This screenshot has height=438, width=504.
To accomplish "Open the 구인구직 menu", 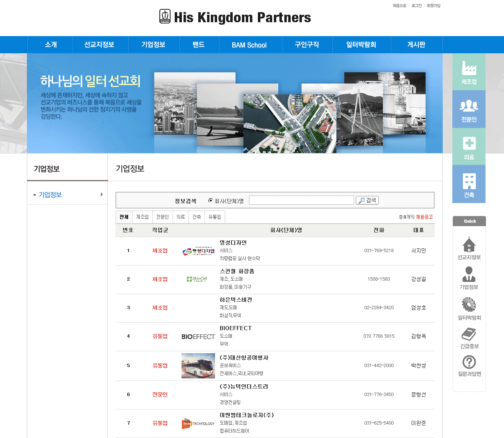I will (x=307, y=44).
